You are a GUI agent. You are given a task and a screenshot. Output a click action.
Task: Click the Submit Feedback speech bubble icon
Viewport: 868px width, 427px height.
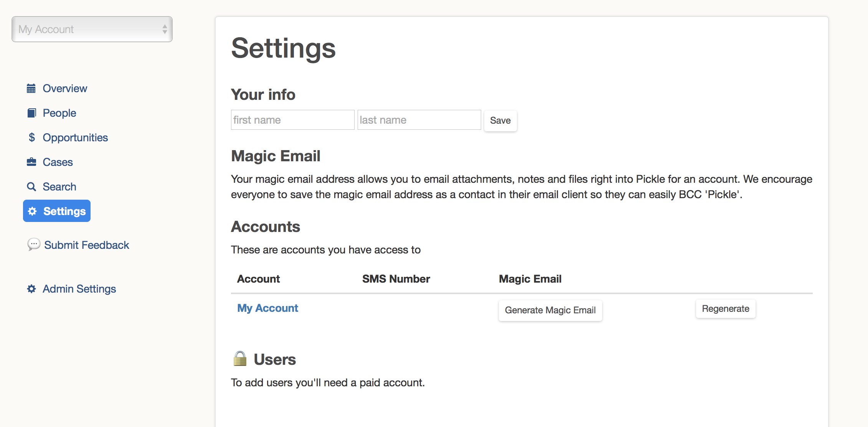34,244
